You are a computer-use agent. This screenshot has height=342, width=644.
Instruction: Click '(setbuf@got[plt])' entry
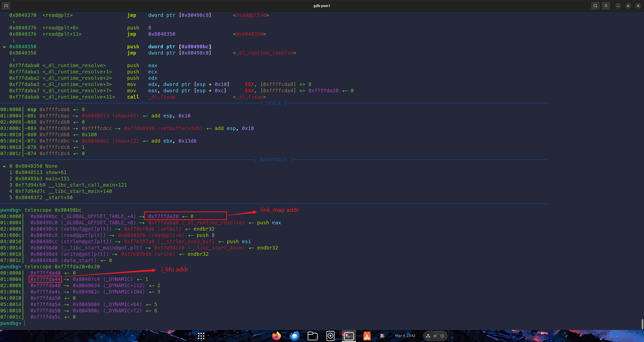coord(86,229)
